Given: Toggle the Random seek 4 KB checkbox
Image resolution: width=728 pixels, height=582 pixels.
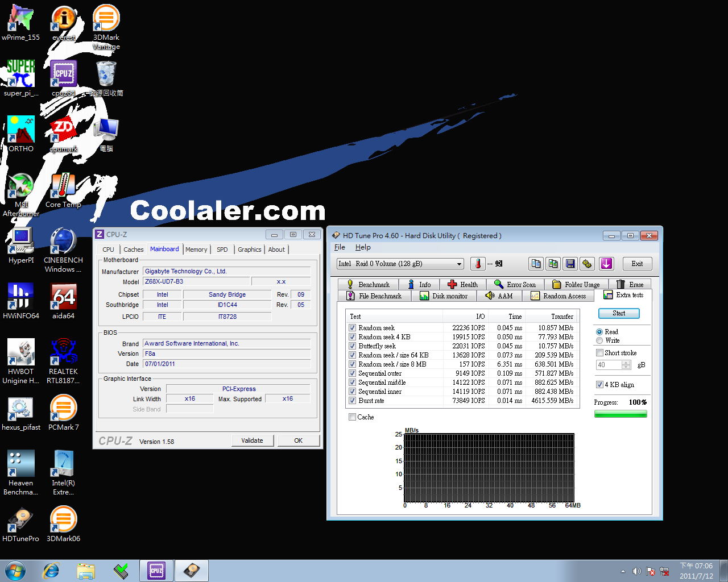Looking at the screenshot, I should 353,337.
